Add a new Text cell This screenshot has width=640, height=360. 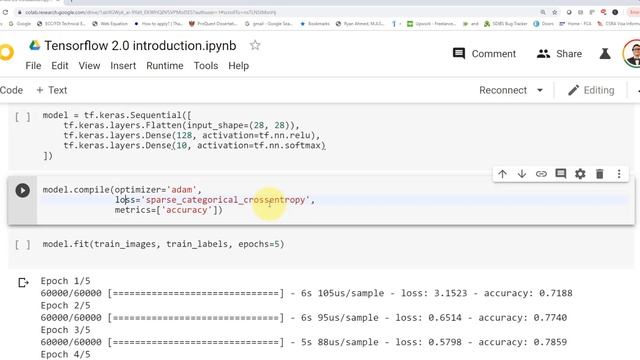click(x=52, y=90)
